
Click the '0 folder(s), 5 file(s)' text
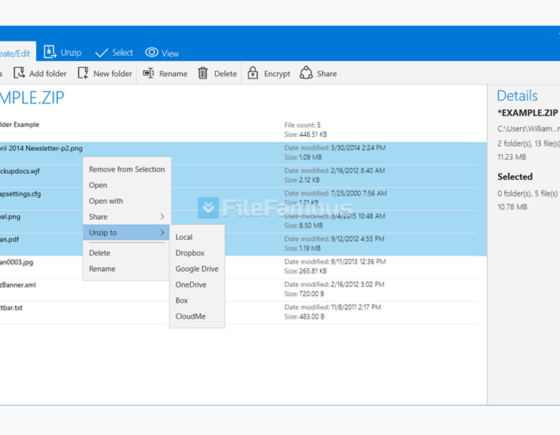(528, 194)
